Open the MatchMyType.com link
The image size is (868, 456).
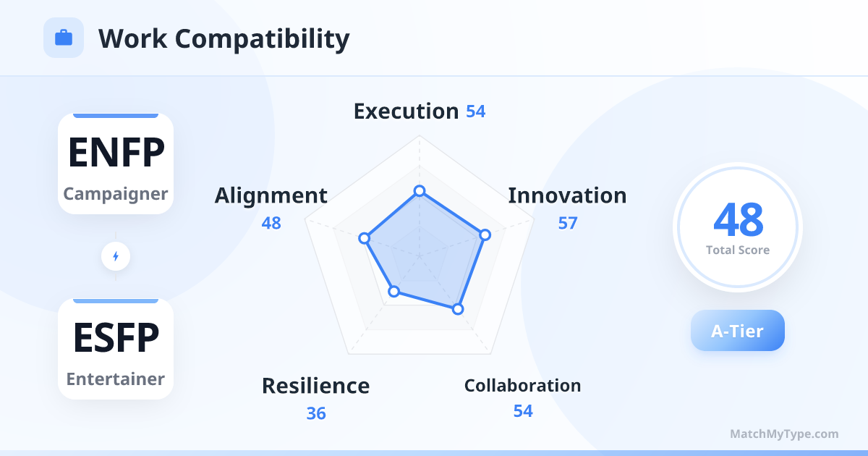[784, 434]
